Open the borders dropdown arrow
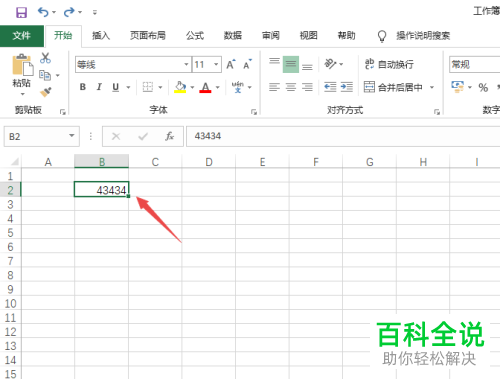The width and height of the screenshot is (500, 379). (x=160, y=88)
